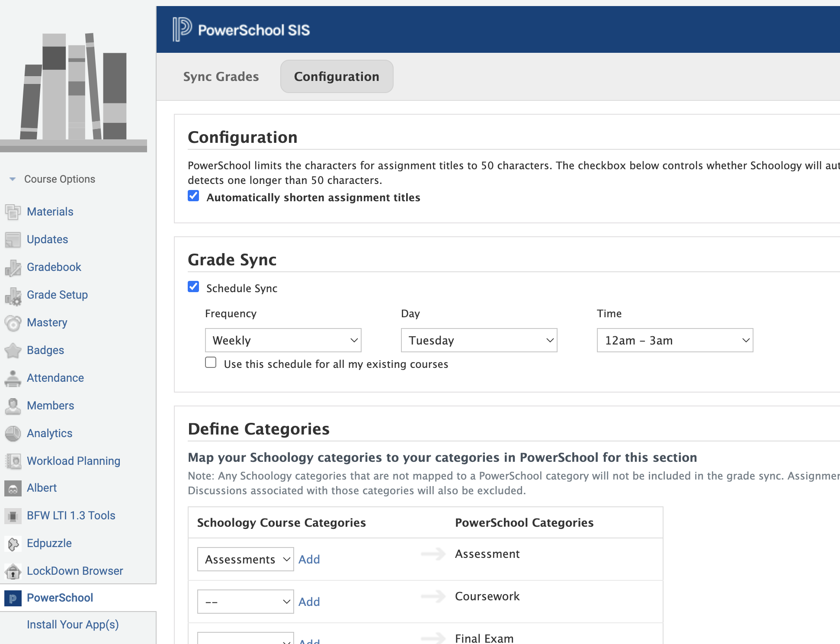Viewport: 840px width, 644px height.
Task: Click the Analytics pie chart icon
Action: point(13,433)
